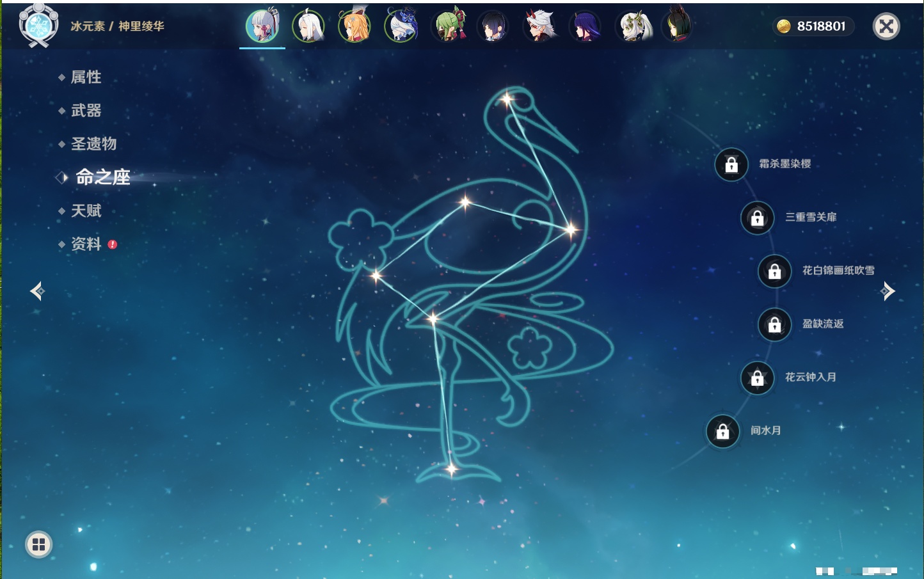This screenshot has height=579, width=924.
Task: Open 资料 profile with red notification
Action: click(x=86, y=244)
